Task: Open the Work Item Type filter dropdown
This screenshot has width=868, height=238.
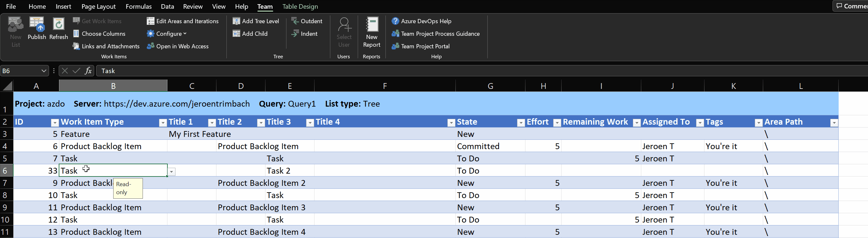Action: coord(163,123)
